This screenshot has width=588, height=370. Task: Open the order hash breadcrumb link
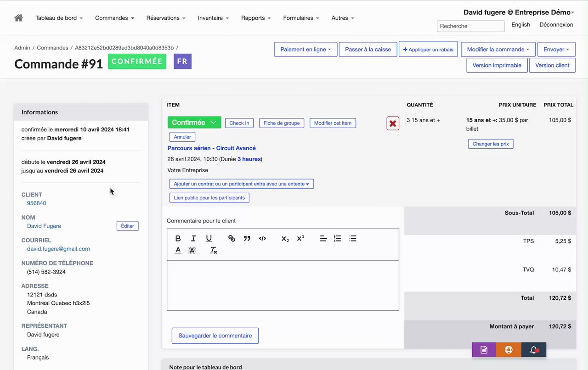point(124,48)
